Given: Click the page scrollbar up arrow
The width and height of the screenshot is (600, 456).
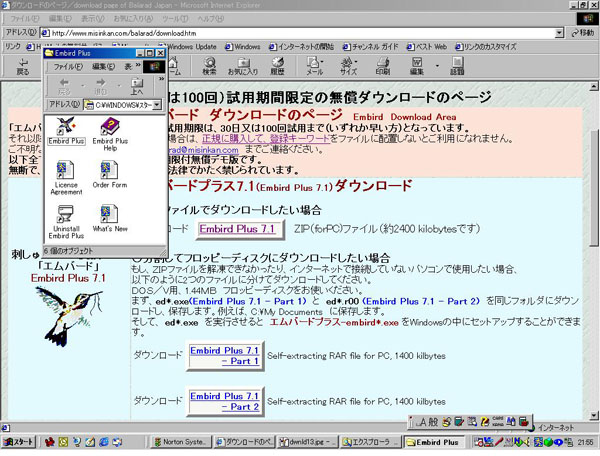Looking at the screenshot, I should click(x=593, y=87).
